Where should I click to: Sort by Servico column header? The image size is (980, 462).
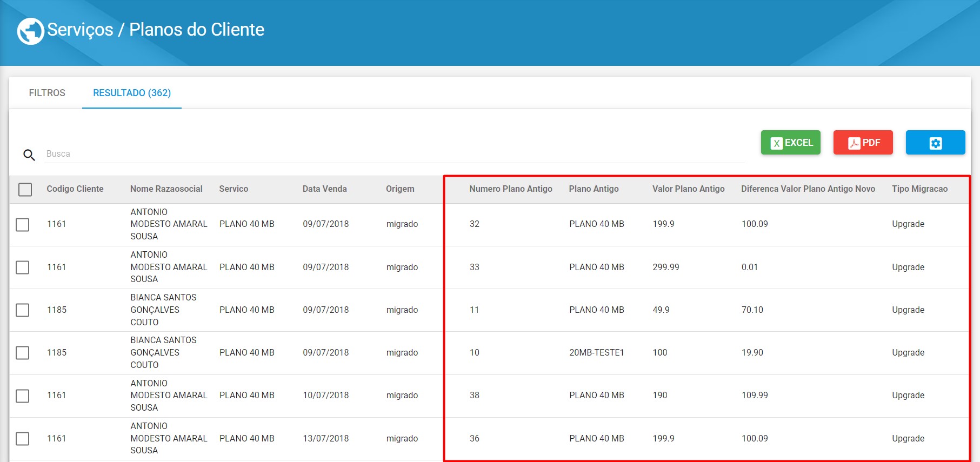(x=234, y=189)
